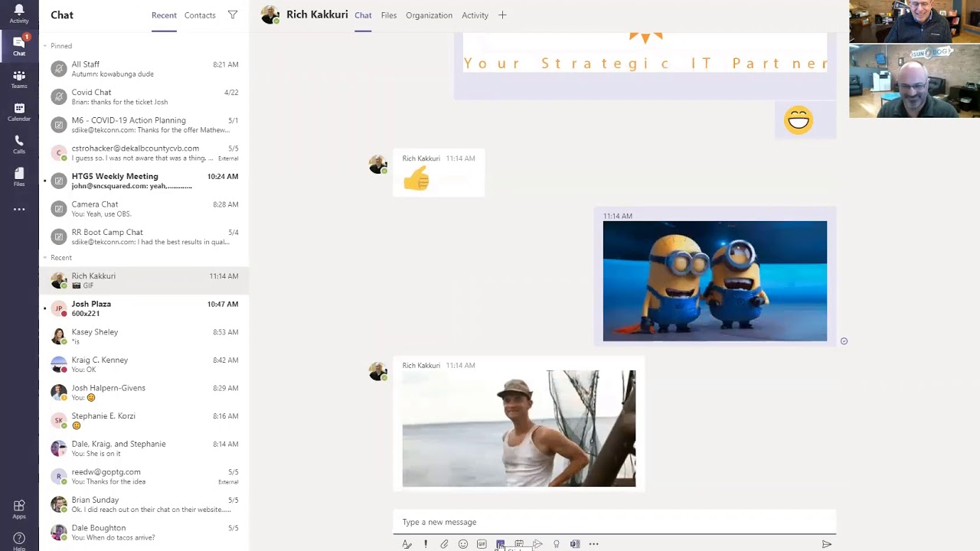Open the RR Boot Camp Chat
The image size is (980, 551).
(144, 236)
